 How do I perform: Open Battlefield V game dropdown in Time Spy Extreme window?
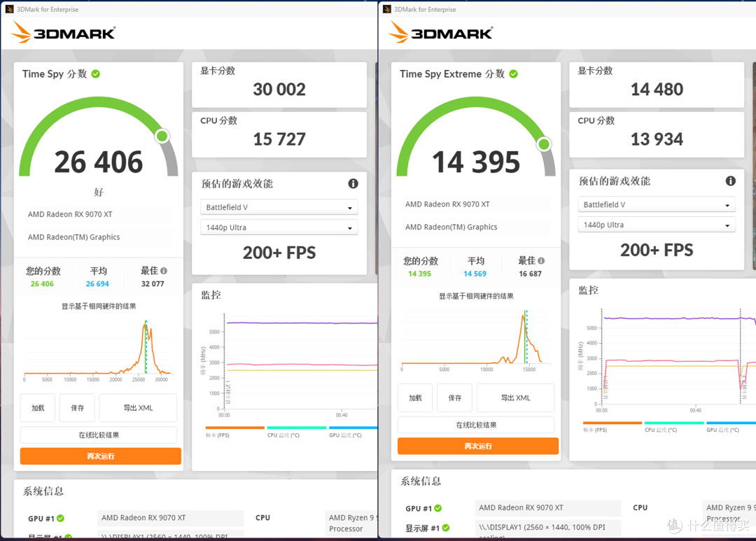[x=657, y=205]
